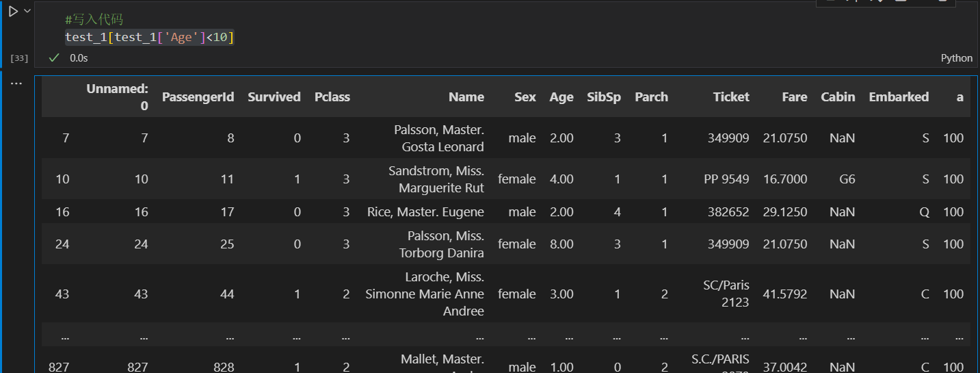Open the output cell's three-dots actions menu
Screen dimensions: 980x373
(x=16, y=83)
